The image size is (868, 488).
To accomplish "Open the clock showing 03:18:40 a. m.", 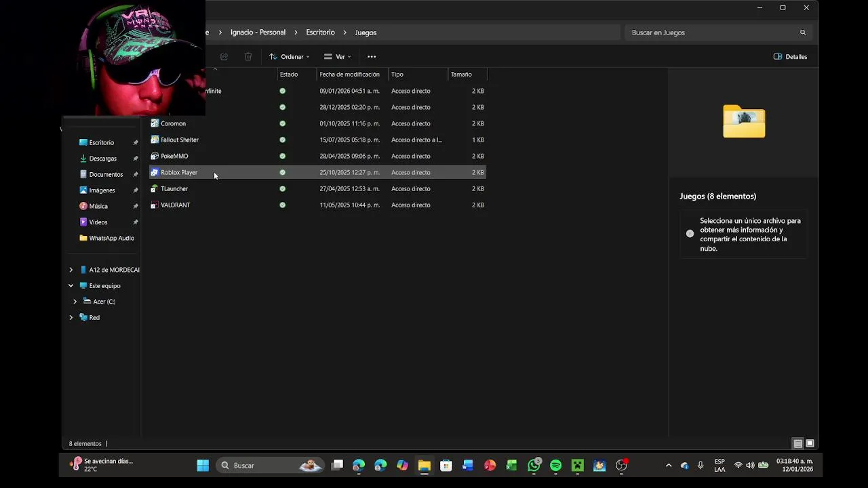I will click(x=795, y=465).
